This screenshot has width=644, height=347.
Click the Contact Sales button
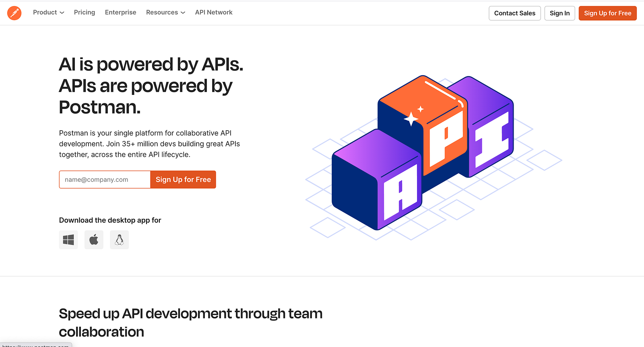(x=515, y=13)
